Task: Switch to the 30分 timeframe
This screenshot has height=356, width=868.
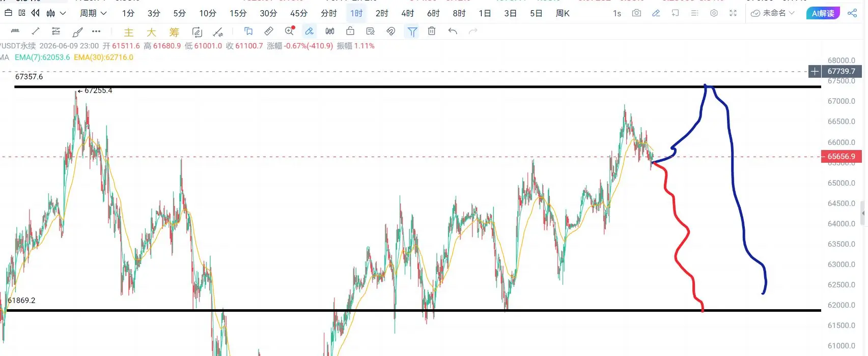Action: click(x=268, y=13)
